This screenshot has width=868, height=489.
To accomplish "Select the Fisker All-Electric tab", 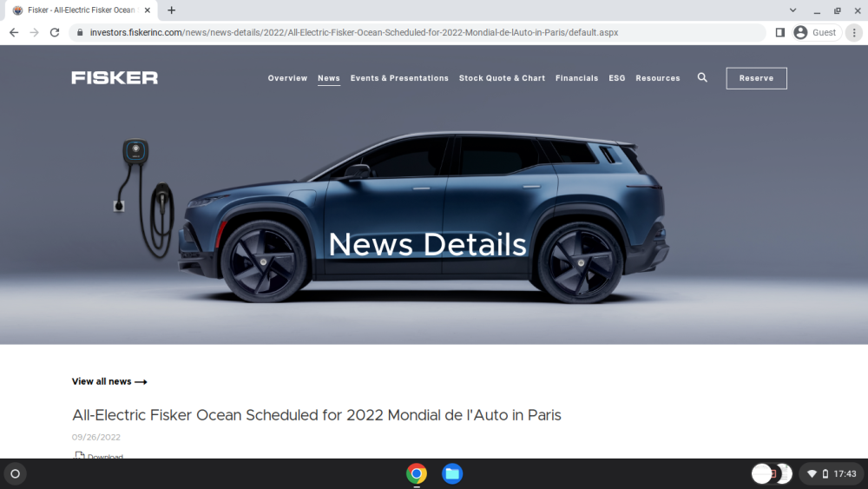I will (81, 10).
